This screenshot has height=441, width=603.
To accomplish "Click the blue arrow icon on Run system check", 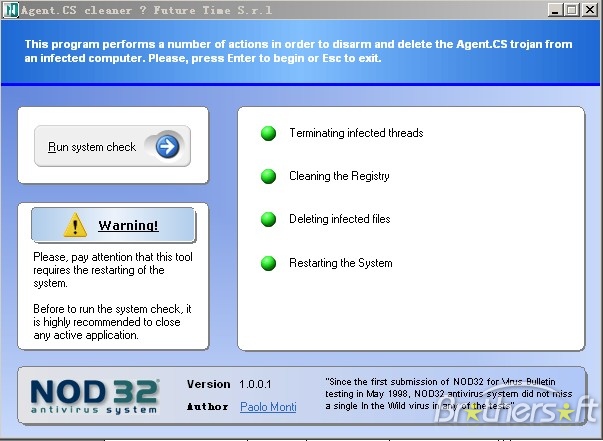I will coord(167,146).
